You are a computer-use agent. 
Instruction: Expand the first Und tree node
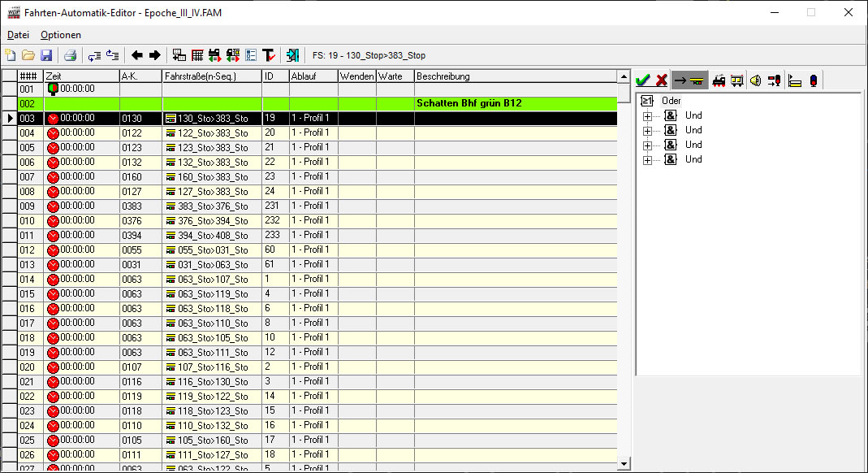pos(647,115)
